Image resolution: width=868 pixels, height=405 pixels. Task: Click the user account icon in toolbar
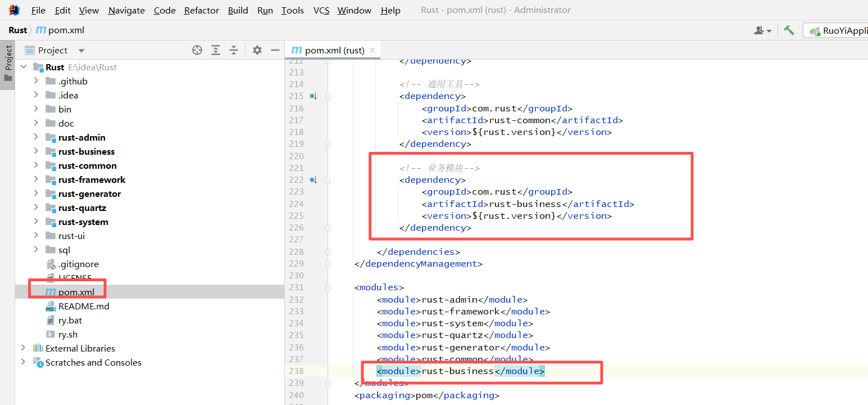click(762, 30)
